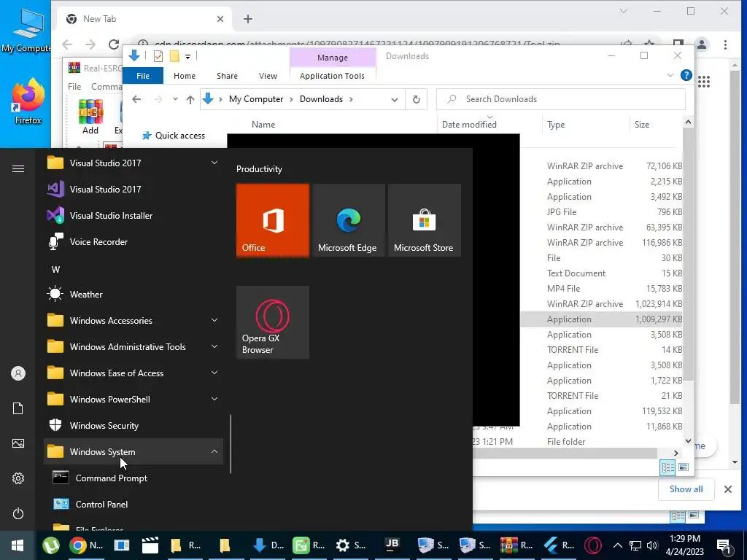The height and width of the screenshot is (560, 747).
Task: Switch to details view in Explorer
Action: point(667,467)
